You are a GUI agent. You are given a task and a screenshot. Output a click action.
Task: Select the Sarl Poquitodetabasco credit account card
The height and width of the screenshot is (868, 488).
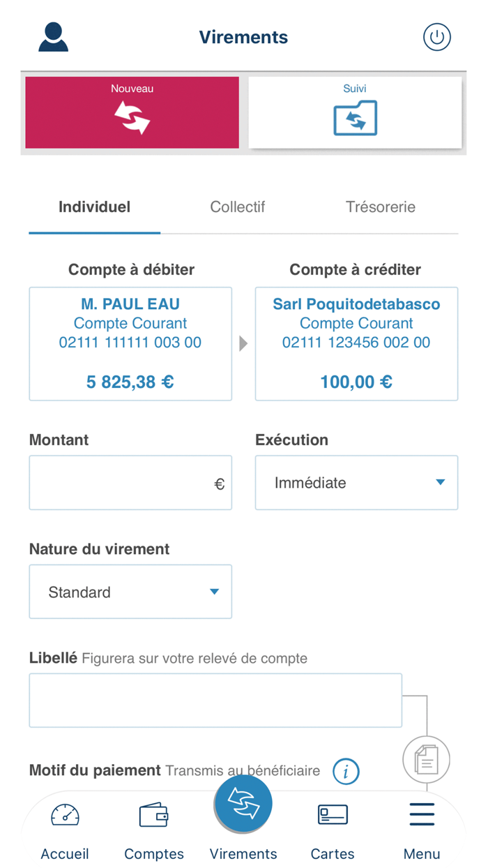(356, 343)
